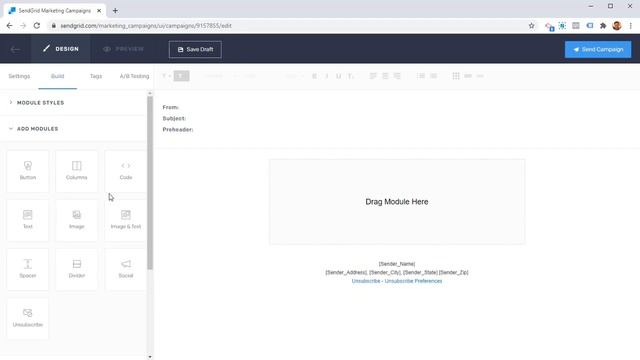Open the text type dropdown in toolbar
The image size is (640, 360).
166,76
